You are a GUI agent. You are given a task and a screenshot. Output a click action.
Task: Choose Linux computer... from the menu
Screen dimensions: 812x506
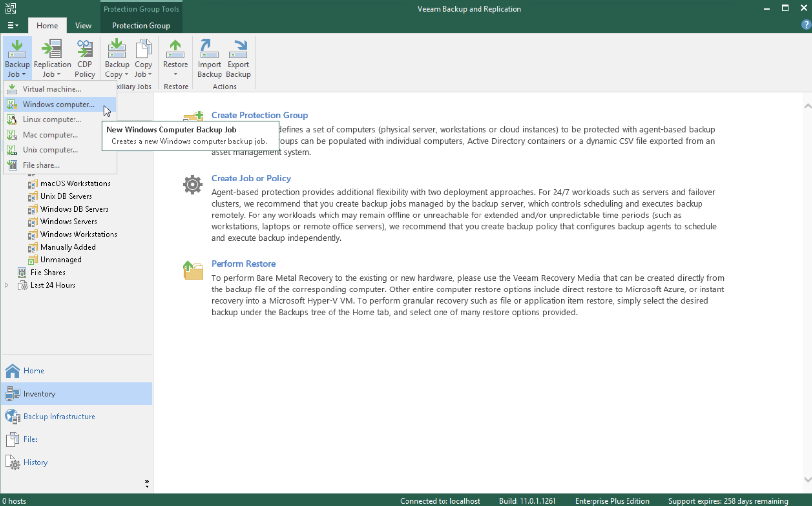pos(60,119)
